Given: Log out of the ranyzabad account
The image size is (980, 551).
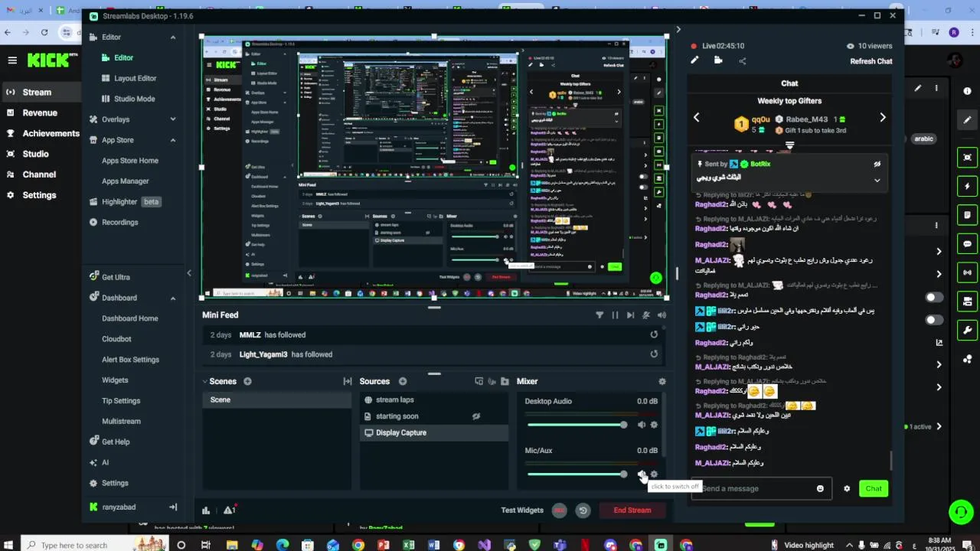Looking at the screenshot, I should (173, 507).
